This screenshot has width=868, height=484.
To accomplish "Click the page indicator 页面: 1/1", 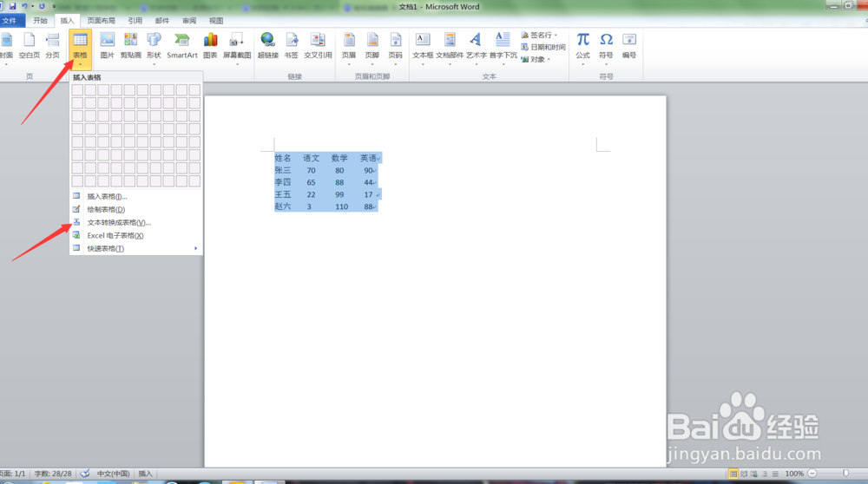I will [13, 474].
